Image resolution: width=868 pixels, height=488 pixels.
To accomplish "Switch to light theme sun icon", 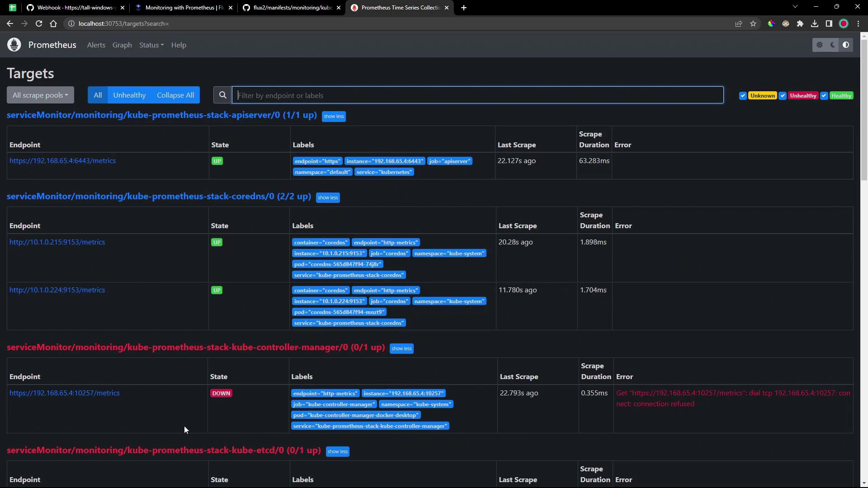I will [820, 45].
